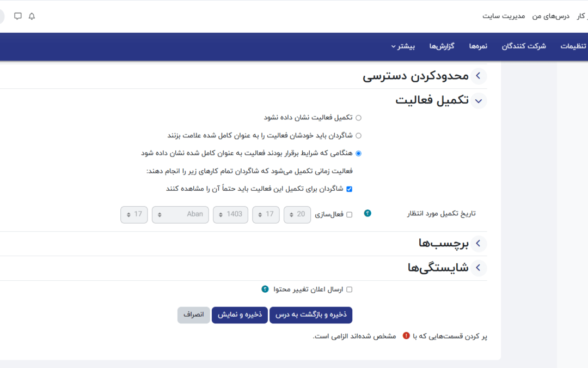Open the بیشتر menu in navigation bar
This screenshot has height=368, width=588.
[x=402, y=46]
